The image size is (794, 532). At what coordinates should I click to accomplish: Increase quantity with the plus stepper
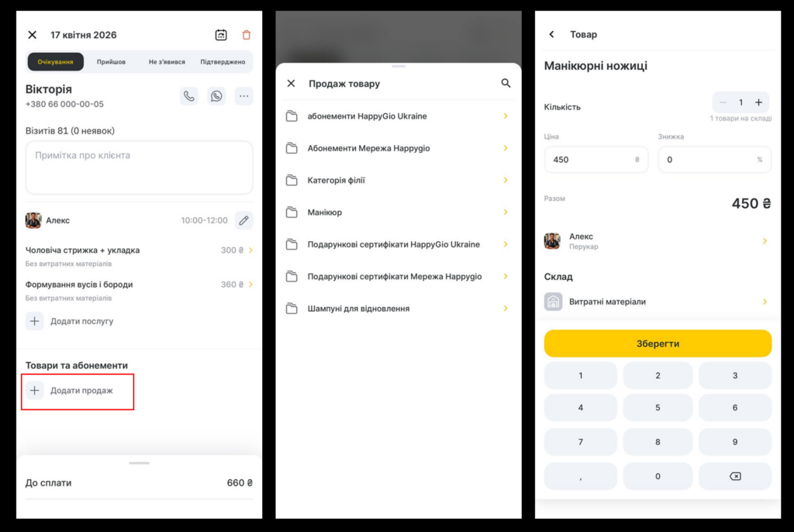(758, 102)
